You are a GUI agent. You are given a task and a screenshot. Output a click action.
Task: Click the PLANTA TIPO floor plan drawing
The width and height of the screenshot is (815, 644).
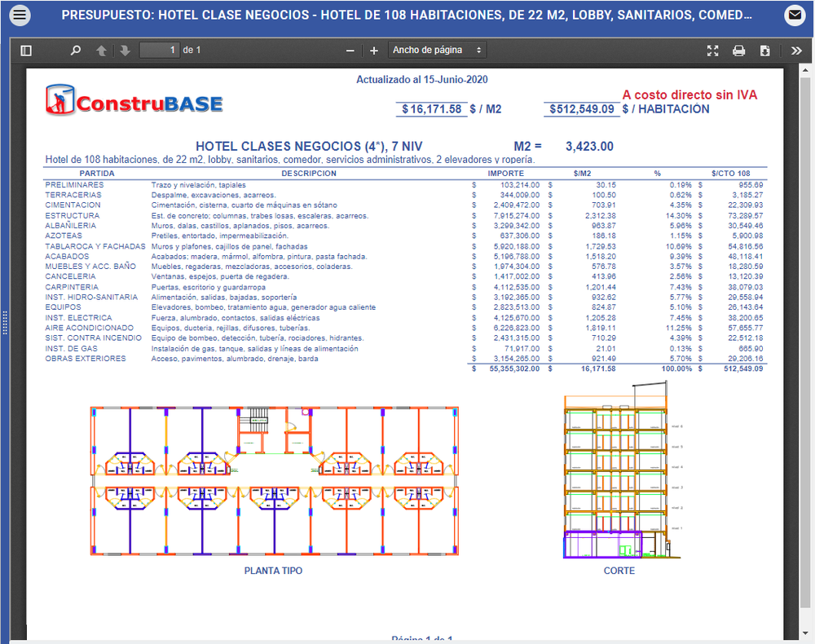point(275,481)
